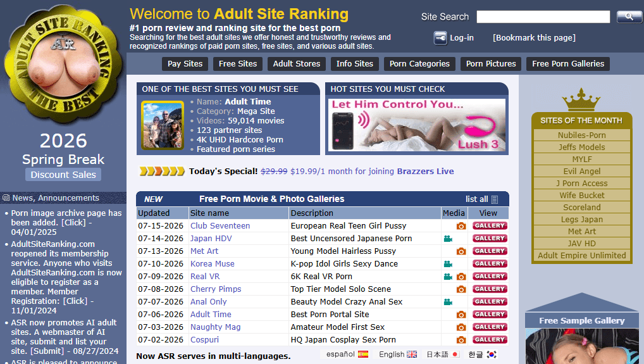Image resolution: width=644 pixels, height=364 pixels.
Task: Open the Pay Sites menu
Action: point(185,64)
